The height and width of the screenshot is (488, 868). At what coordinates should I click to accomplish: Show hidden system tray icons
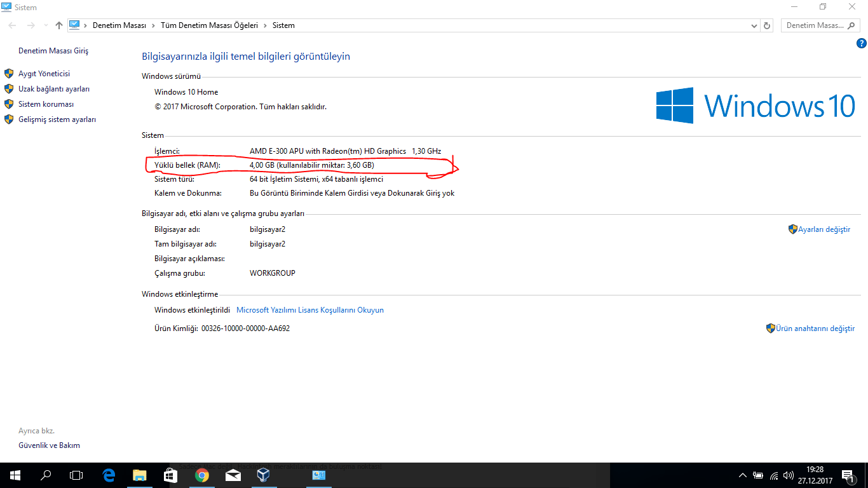pos(742,475)
